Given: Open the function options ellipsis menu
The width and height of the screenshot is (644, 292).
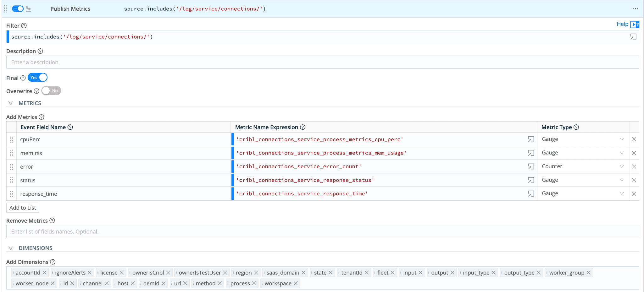Looking at the screenshot, I should 635,9.
